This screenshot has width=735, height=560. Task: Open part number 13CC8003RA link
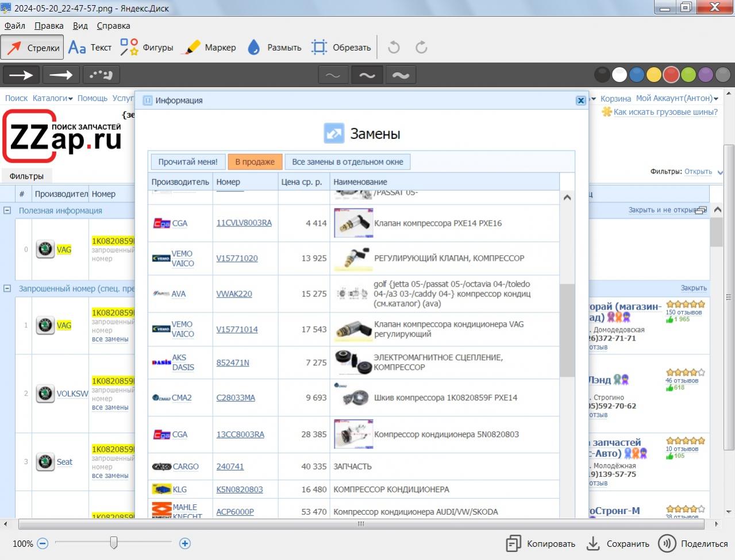click(x=240, y=435)
